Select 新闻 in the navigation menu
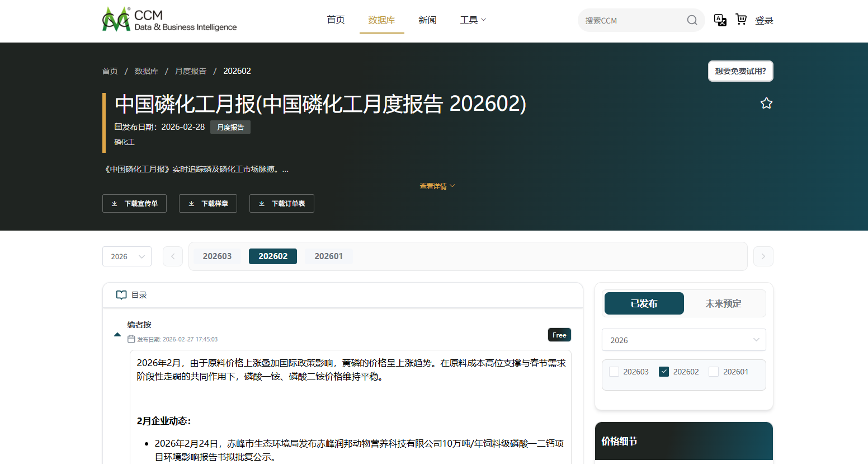 [x=427, y=20]
